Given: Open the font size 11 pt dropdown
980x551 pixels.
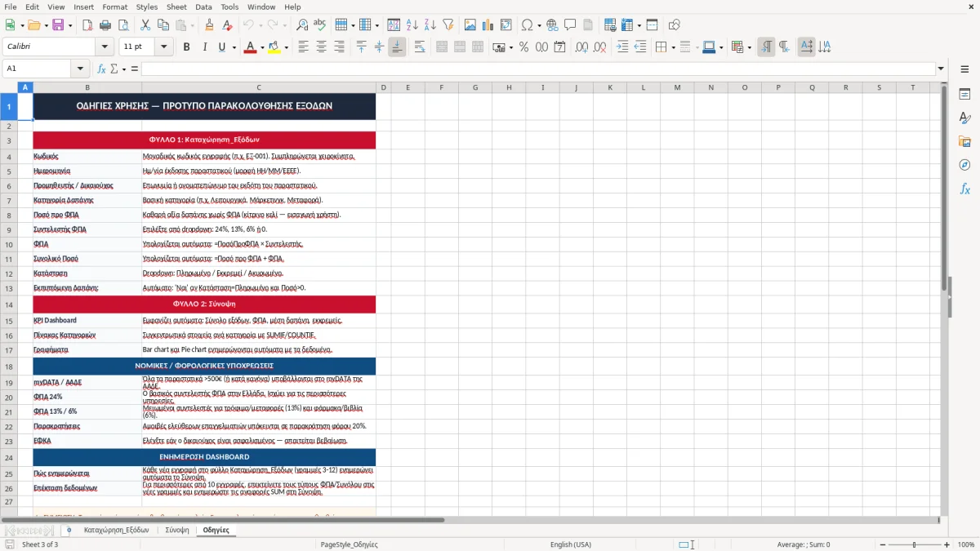Looking at the screenshot, I should point(164,47).
